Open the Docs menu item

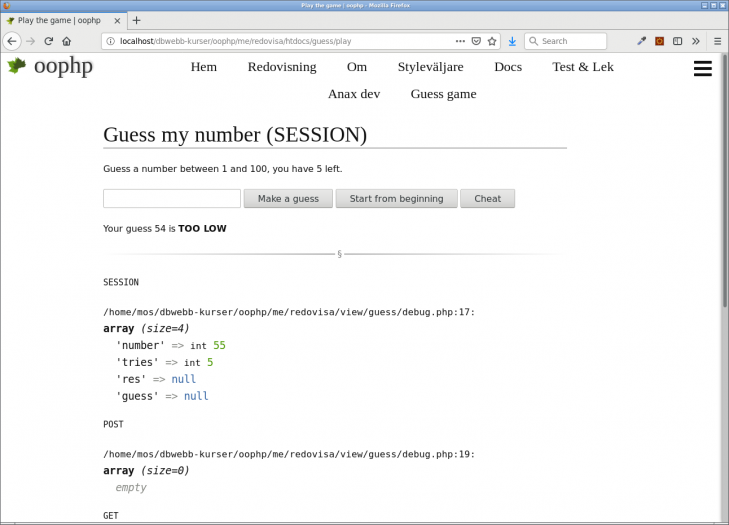pyautogui.click(x=508, y=67)
